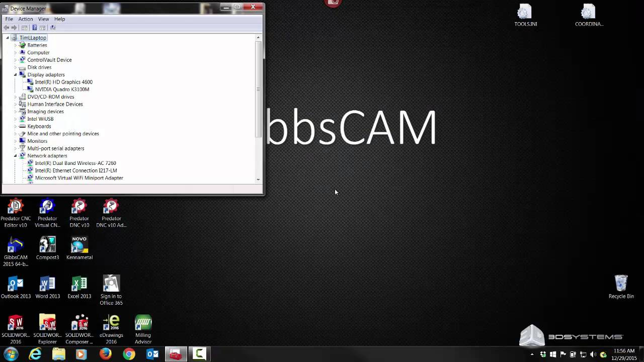This screenshot has height=362, width=644.
Task: Open the Action menu
Action: (x=26, y=19)
